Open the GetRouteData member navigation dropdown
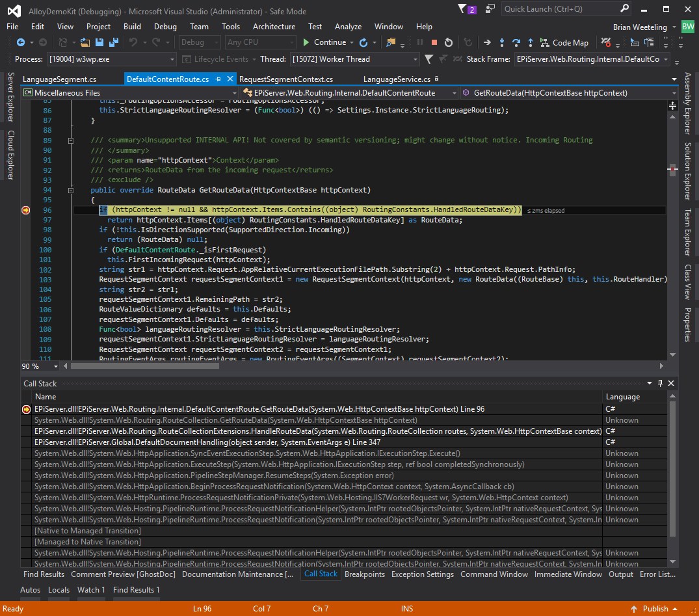The width and height of the screenshot is (699, 616). click(x=569, y=93)
